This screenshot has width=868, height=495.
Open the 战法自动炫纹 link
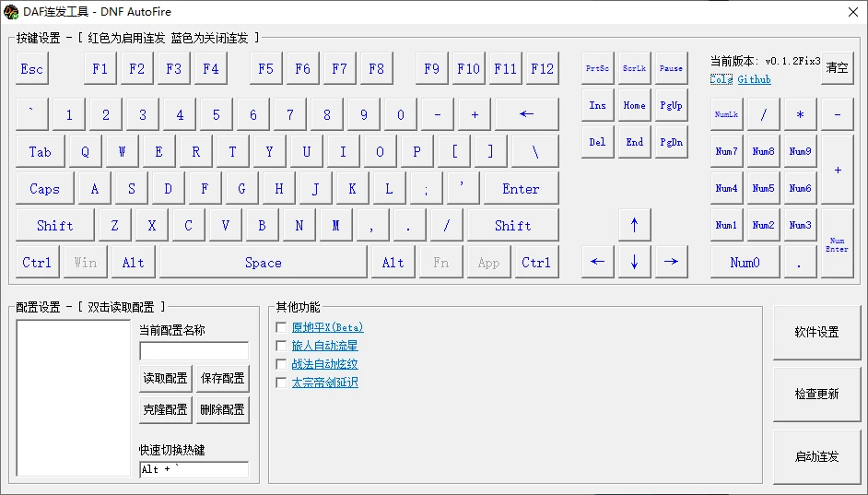[324, 364]
